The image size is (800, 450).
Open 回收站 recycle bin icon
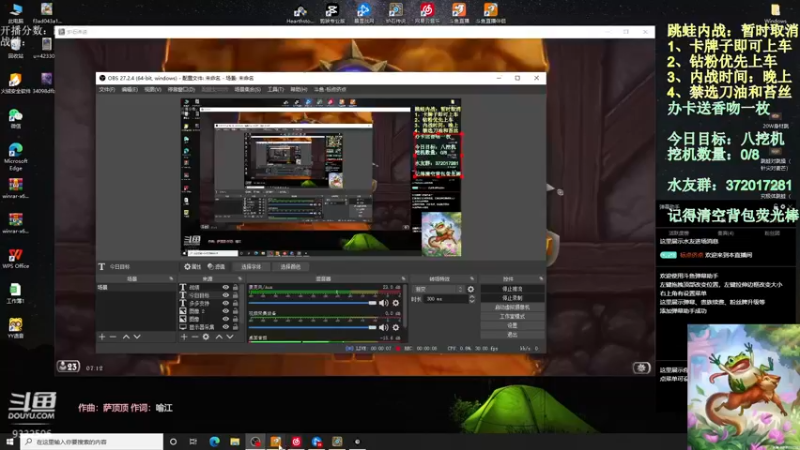click(x=16, y=49)
